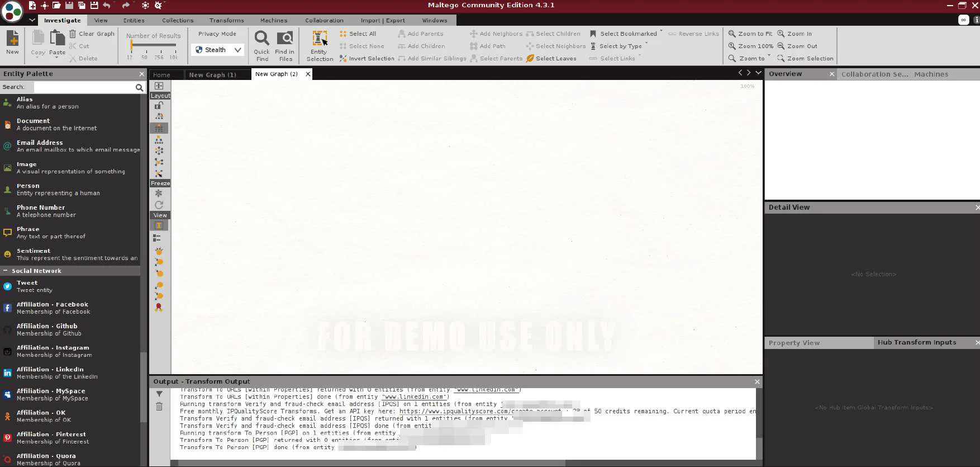980x467 pixels.
Task: Click the undo arrow in title bar
Action: click(x=106, y=5)
